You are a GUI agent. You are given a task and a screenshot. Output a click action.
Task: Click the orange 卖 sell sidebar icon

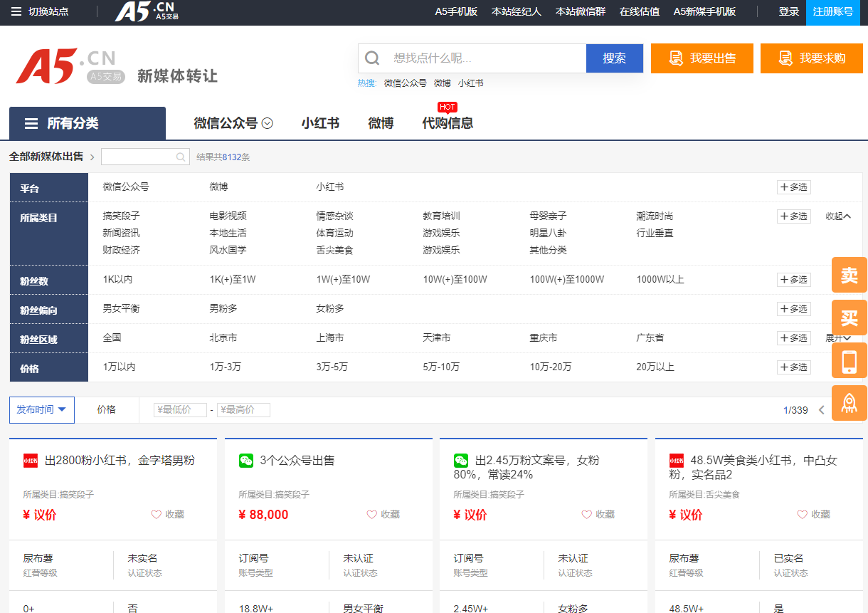click(849, 275)
